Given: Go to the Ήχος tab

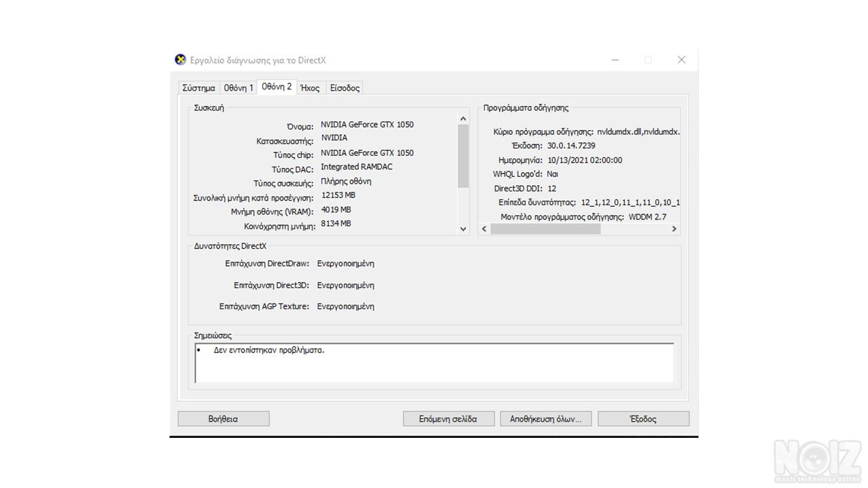Looking at the screenshot, I should click(x=310, y=88).
